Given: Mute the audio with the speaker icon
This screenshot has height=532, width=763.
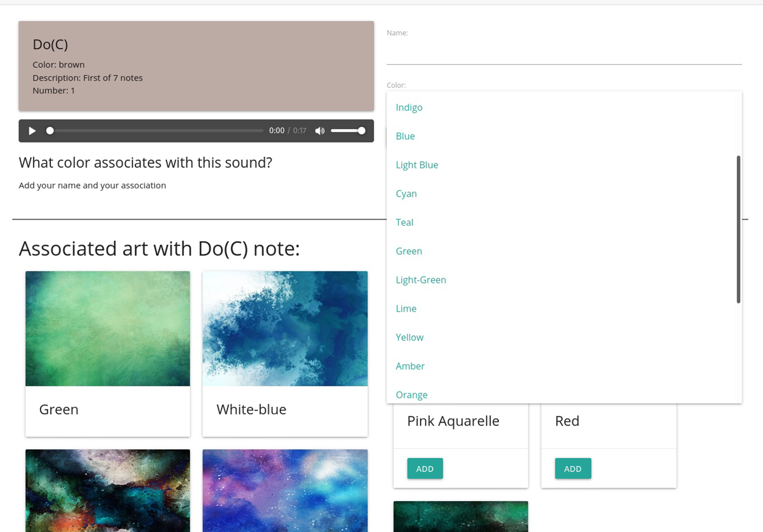Looking at the screenshot, I should 320,131.
